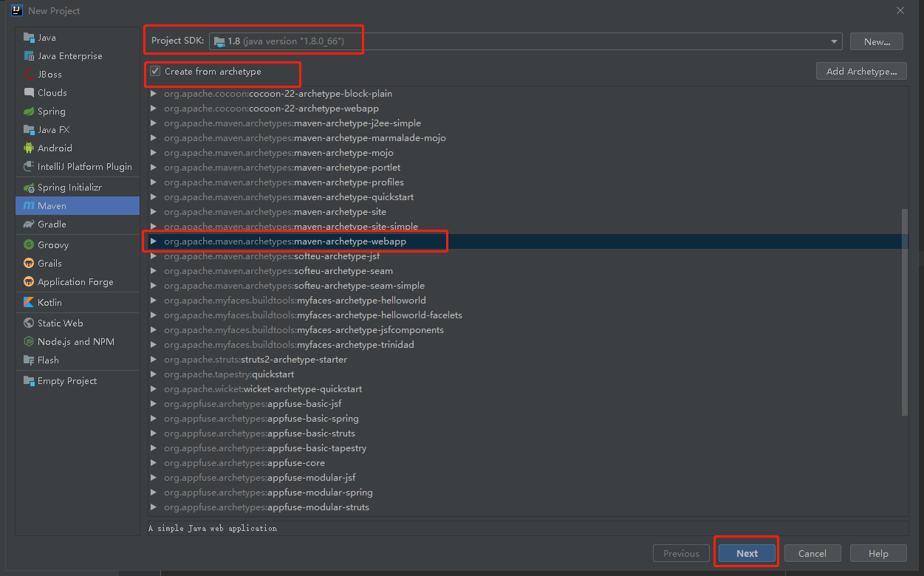The height and width of the screenshot is (576, 924).
Task: Choose the JBoss icon in sidebar
Action: coord(29,75)
